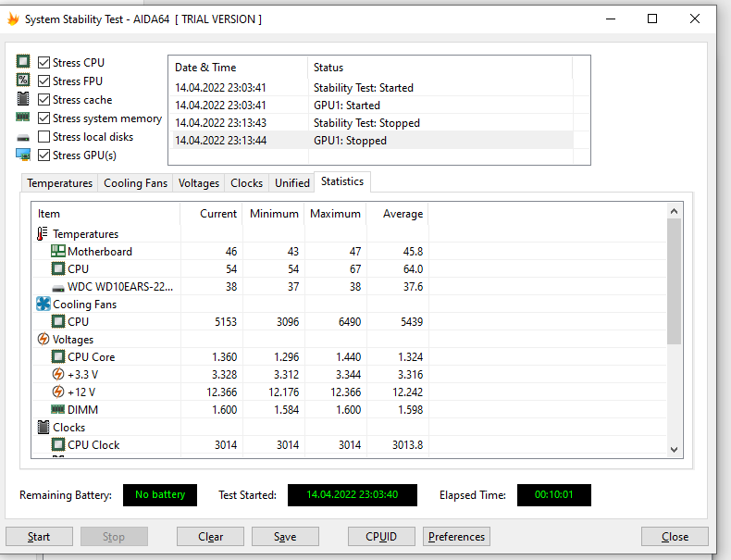Click the statistics list vertical scrollbar thumb
This screenshot has height=560, width=731.
[674, 281]
